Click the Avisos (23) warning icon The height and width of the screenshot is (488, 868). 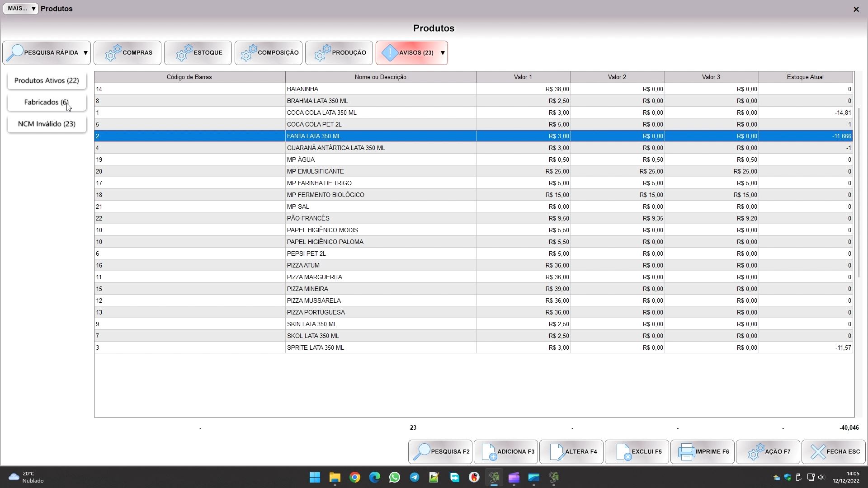pos(390,53)
